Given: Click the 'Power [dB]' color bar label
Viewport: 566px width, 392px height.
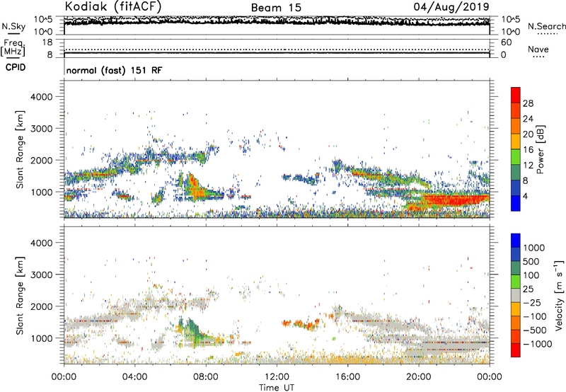Looking at the screenshot, I should tap(541, 149).
